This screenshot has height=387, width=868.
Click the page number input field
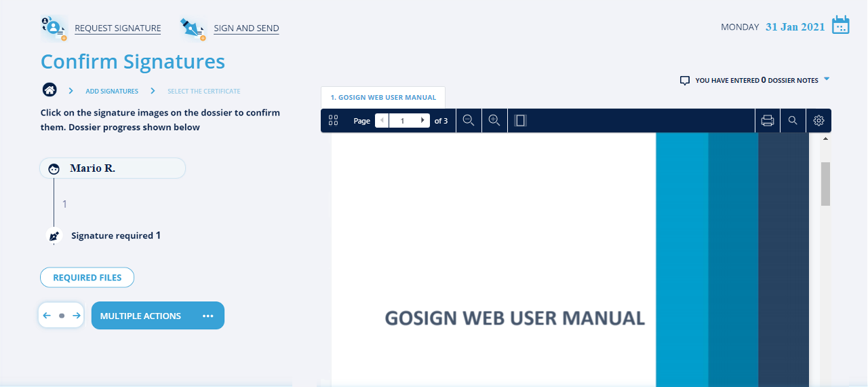pos(402,121)
